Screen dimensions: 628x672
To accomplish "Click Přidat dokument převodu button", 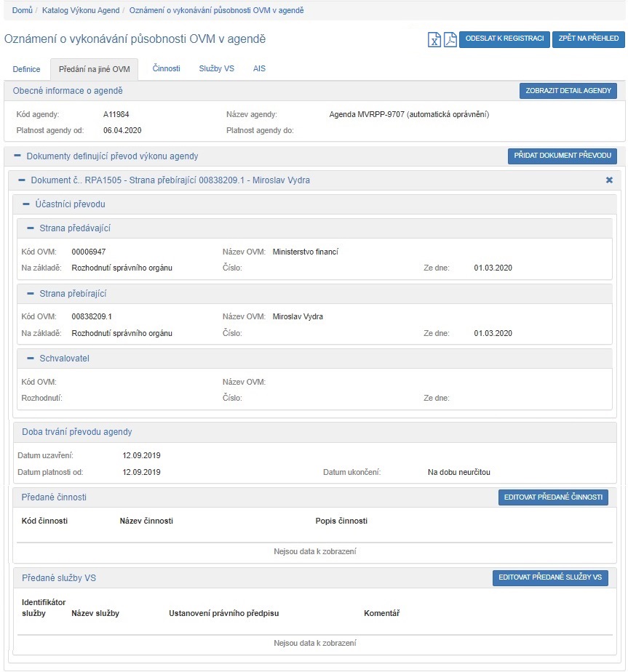I will 562,156.
